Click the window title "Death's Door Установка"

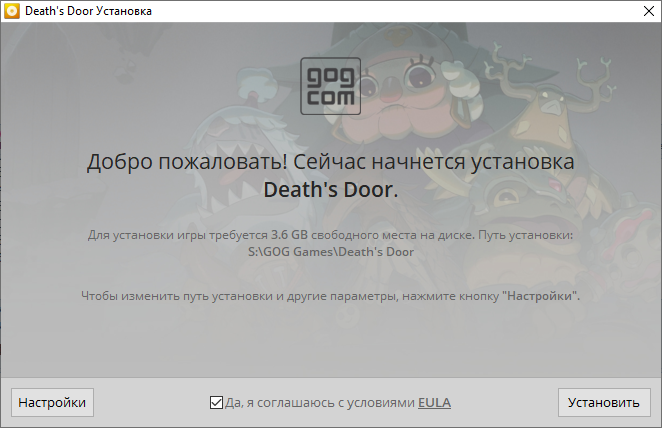pos(88,11)
